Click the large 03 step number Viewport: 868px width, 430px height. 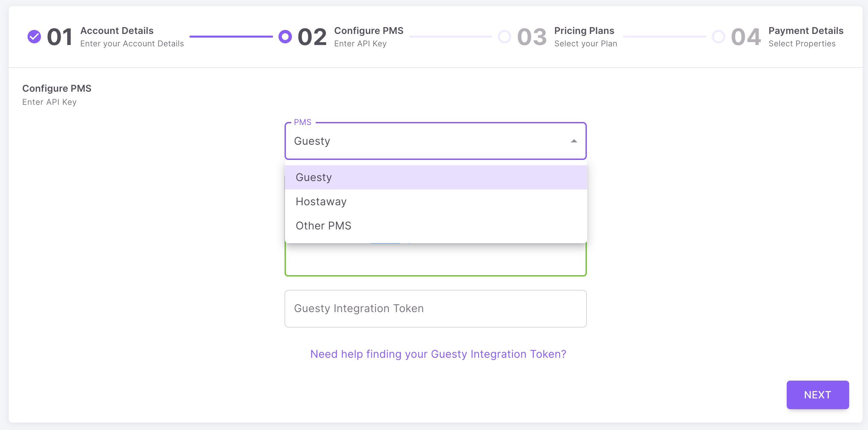[532, 37]
